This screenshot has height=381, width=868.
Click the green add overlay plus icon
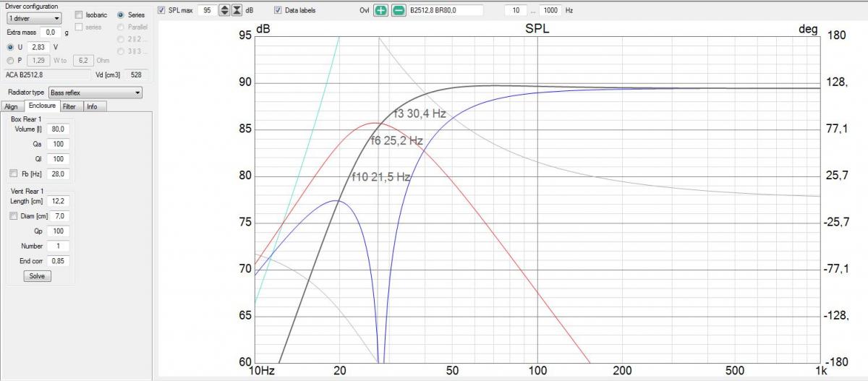(x=380, y=11)
